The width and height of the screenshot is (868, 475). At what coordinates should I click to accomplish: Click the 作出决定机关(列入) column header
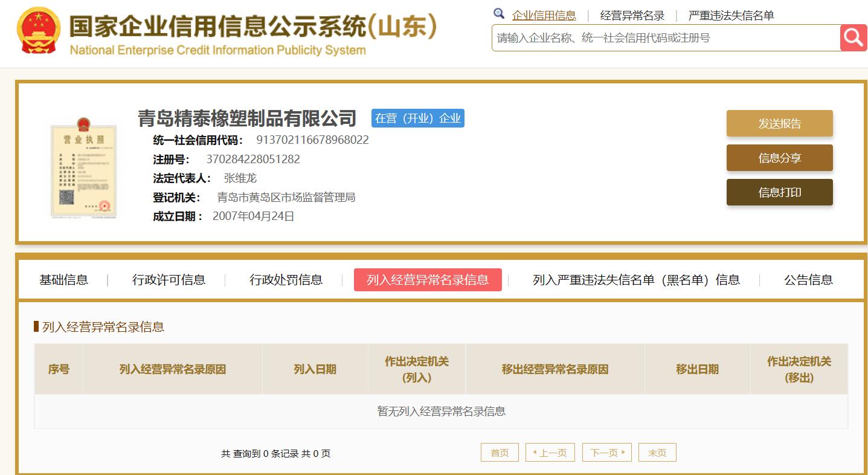click(x=417, y=369)
